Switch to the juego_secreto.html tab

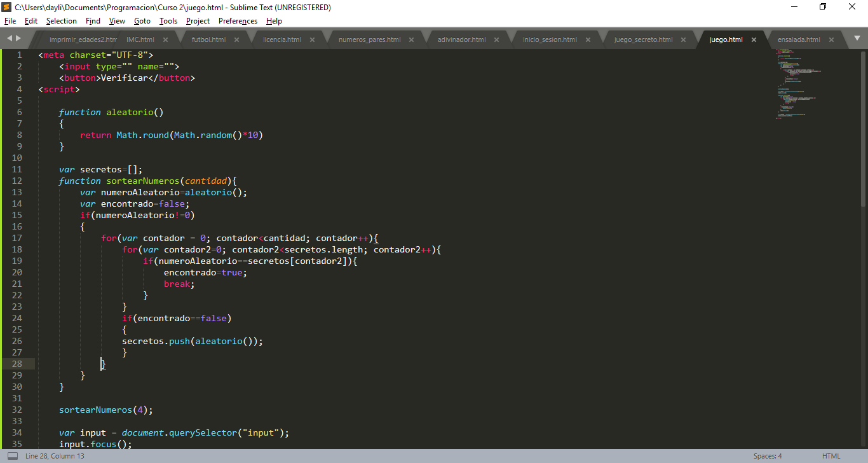tap(643, 39)
